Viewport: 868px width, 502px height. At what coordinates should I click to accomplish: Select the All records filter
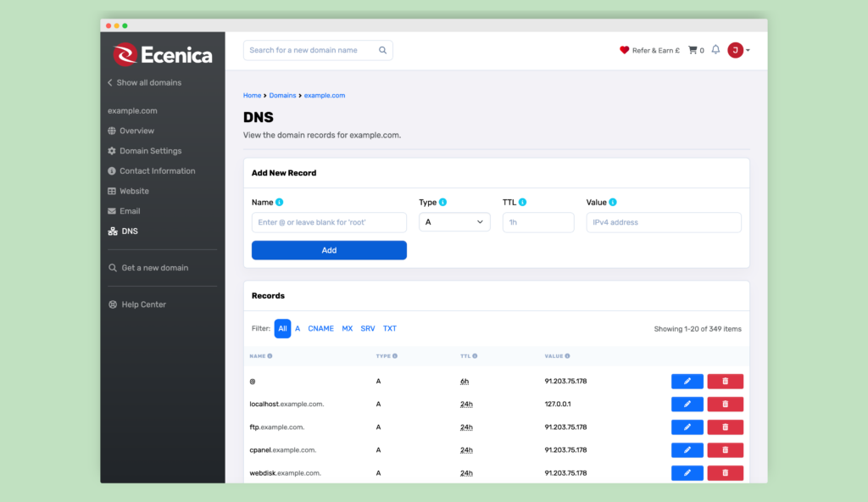pos(282,328)
